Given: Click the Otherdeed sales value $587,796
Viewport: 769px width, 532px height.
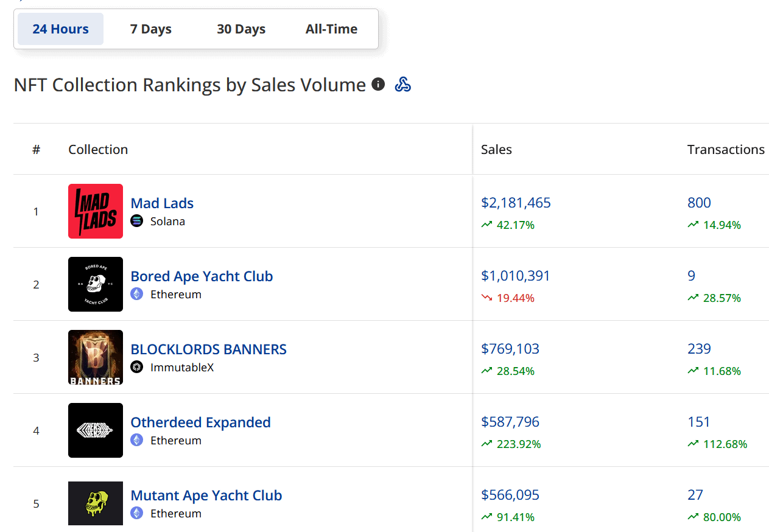Looking at the screenshot, I should pyautogui.click(x=510, y=422).
